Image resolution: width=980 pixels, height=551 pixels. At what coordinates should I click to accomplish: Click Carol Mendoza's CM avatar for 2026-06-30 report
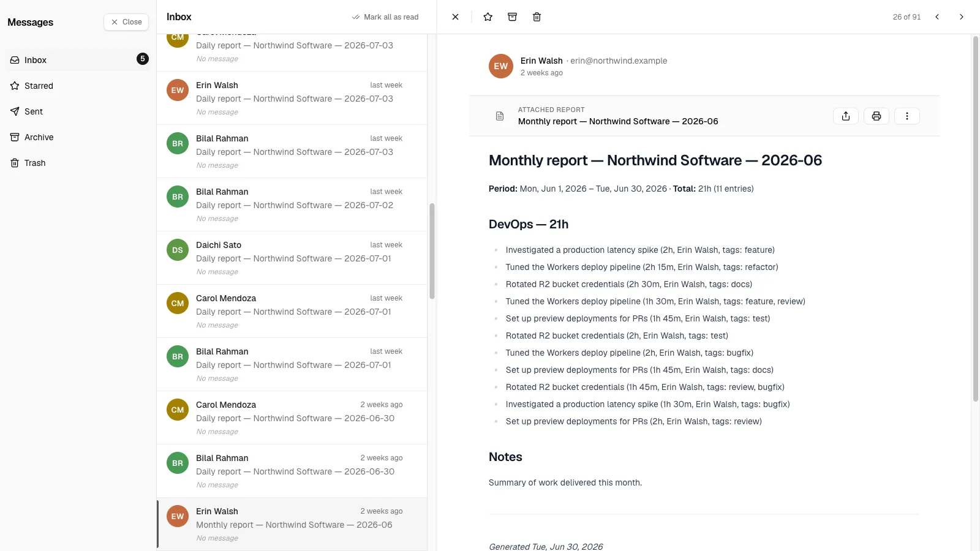coord(178,410)
